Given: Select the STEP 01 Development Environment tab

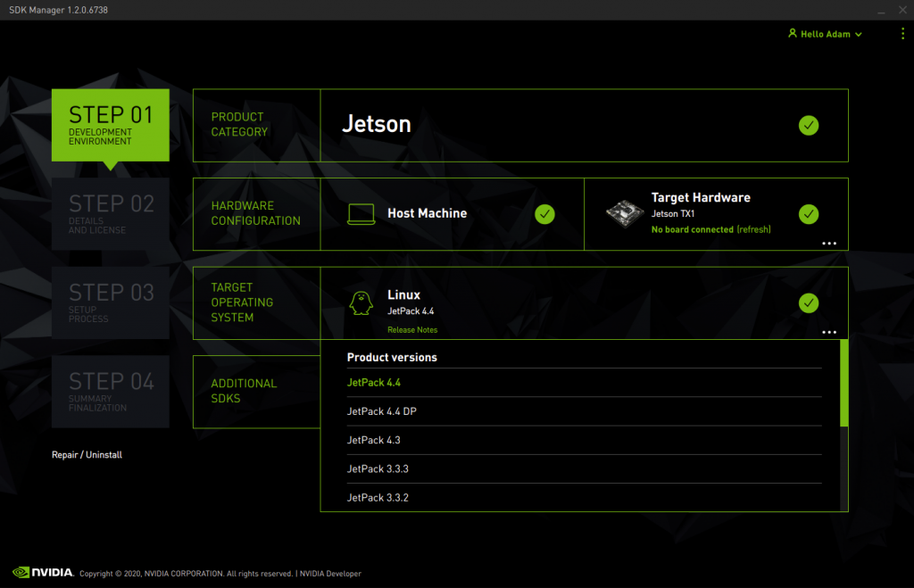Looking at the screenshot, I should click(110, 125).
